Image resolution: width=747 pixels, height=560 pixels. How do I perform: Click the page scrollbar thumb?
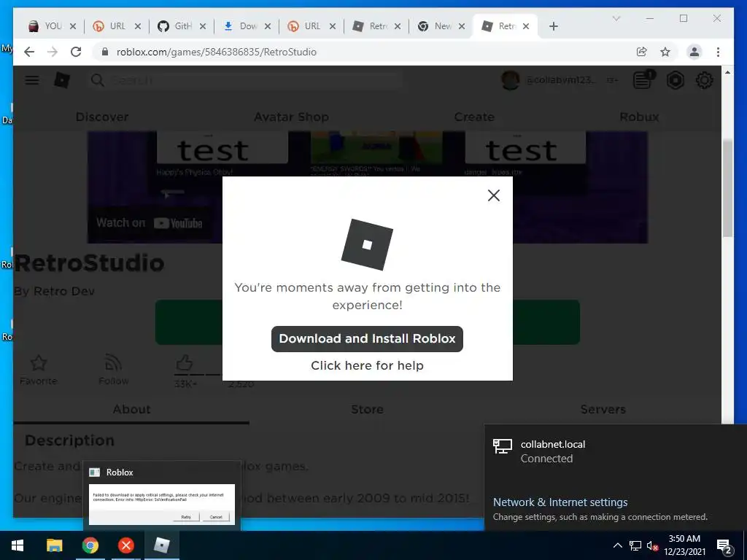point(727,188)
